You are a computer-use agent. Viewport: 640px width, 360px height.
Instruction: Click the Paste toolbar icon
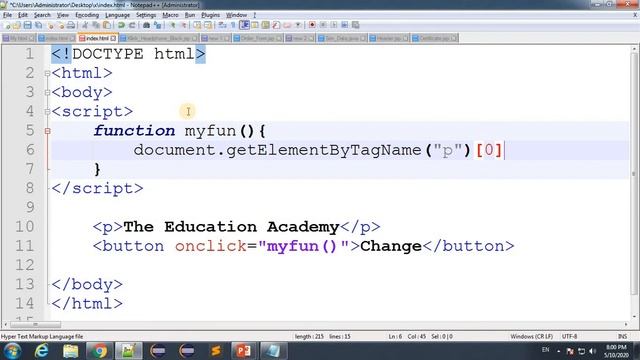[x=107, y=25]
